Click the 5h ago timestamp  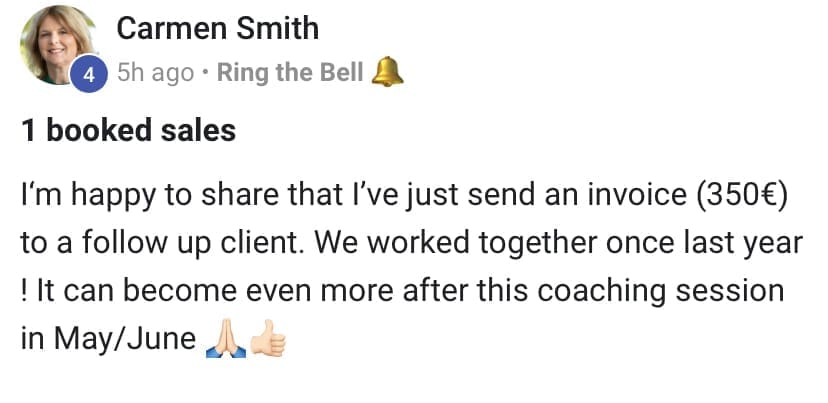(x=155, y=74)
